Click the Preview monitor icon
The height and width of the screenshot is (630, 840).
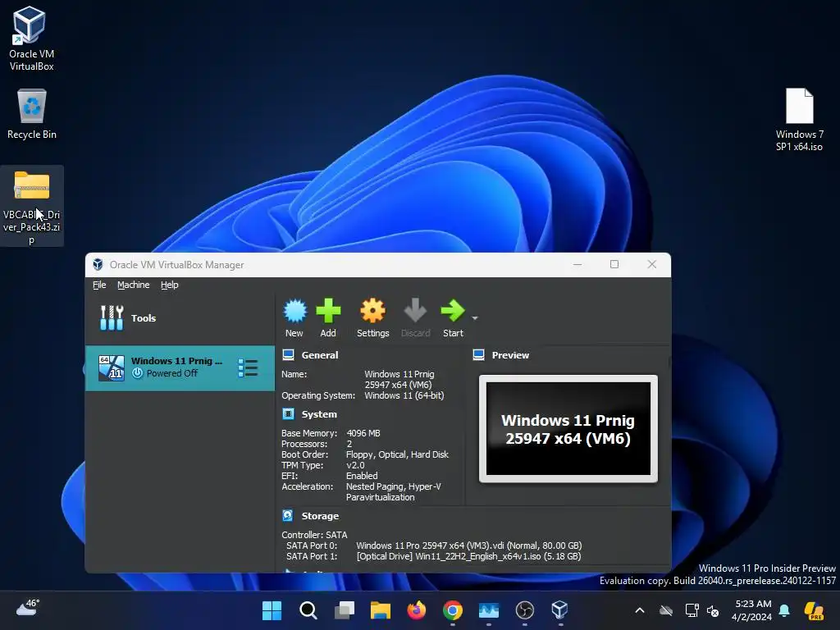(x=478, y=354)
